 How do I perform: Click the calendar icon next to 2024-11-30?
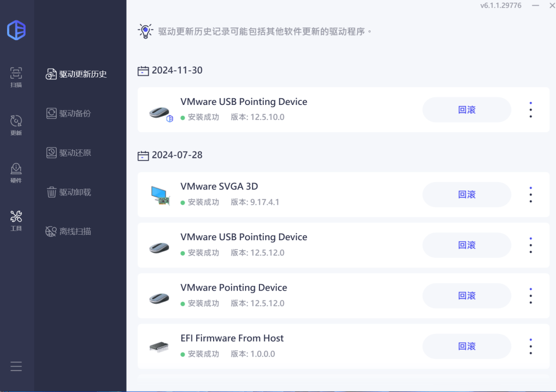coord(143,71)
